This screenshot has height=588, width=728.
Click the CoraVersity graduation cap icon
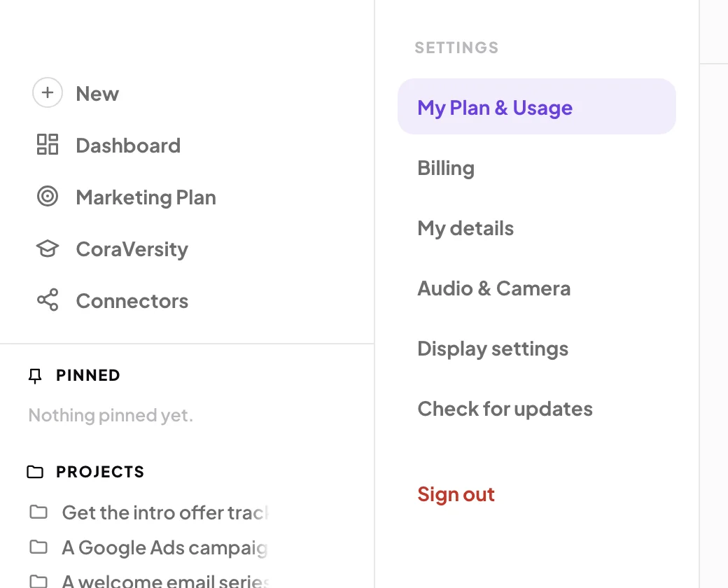pos(48,248)
